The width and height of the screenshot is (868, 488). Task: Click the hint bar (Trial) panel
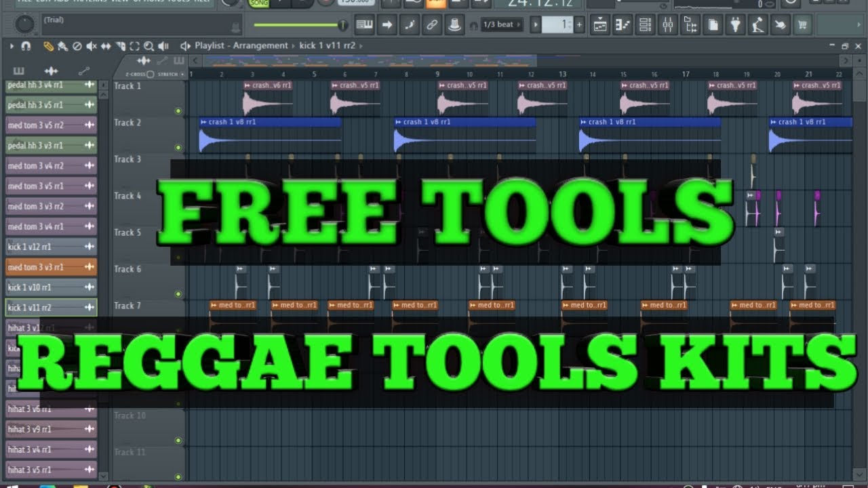141,25
